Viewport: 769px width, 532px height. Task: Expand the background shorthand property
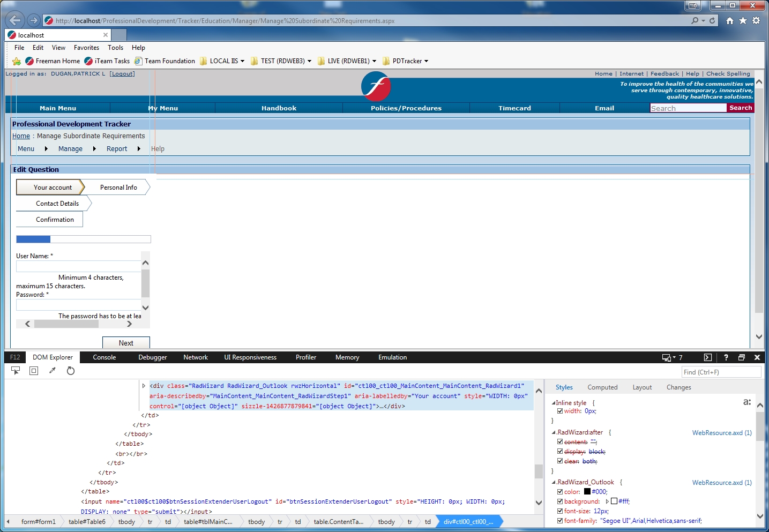[607, 501]
